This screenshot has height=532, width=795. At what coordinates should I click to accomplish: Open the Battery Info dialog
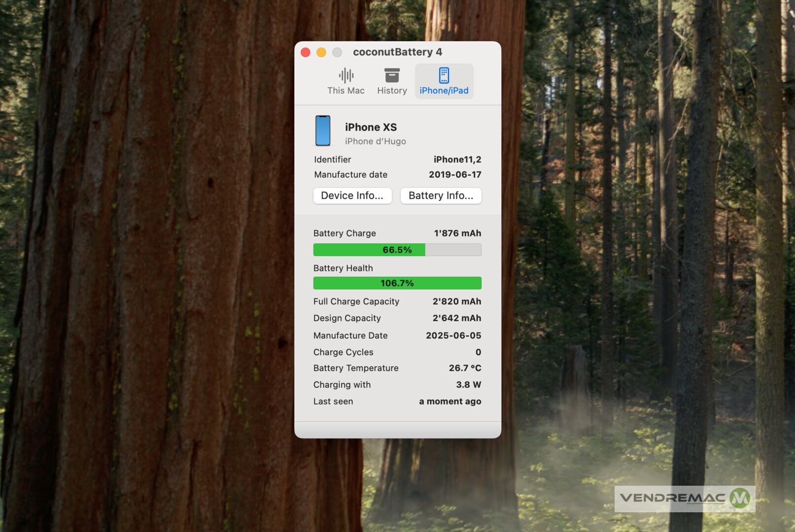pos(441,196)
